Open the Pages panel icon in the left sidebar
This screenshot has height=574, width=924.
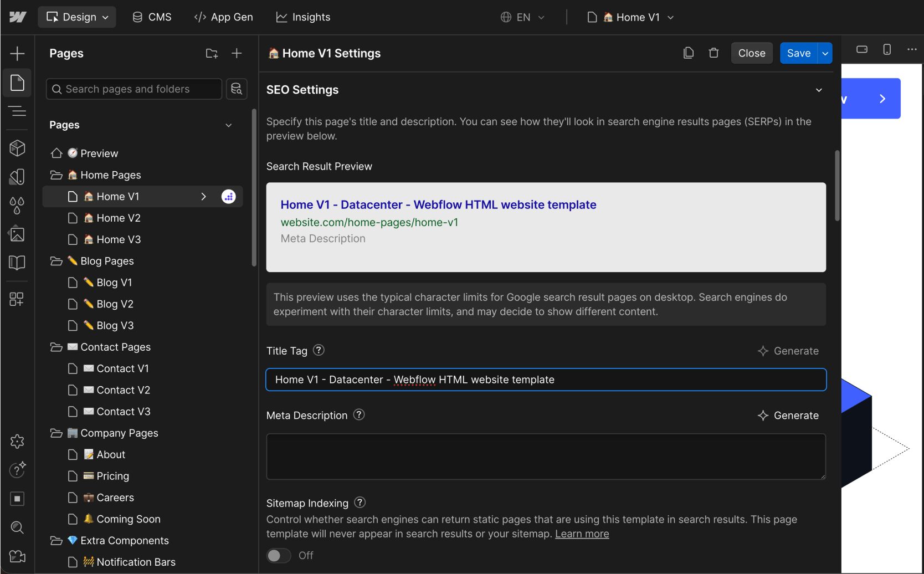(17, 83)
